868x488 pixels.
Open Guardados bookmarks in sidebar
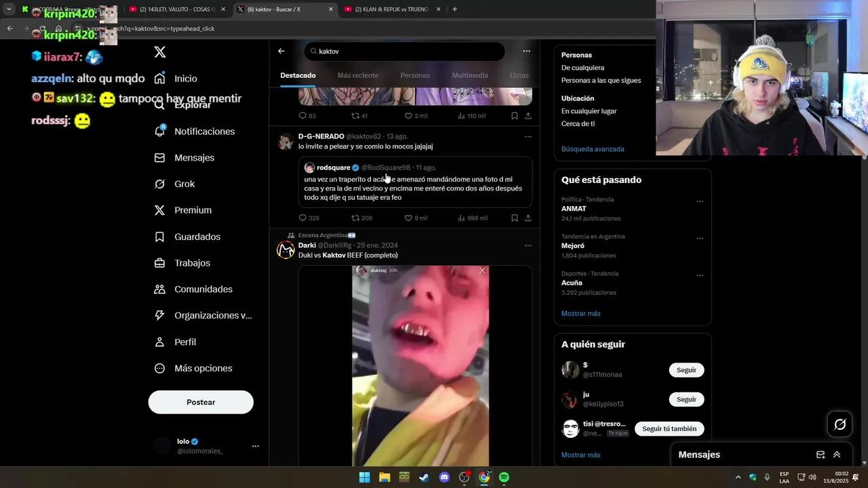pyautogui.click(x=186, y=237)
